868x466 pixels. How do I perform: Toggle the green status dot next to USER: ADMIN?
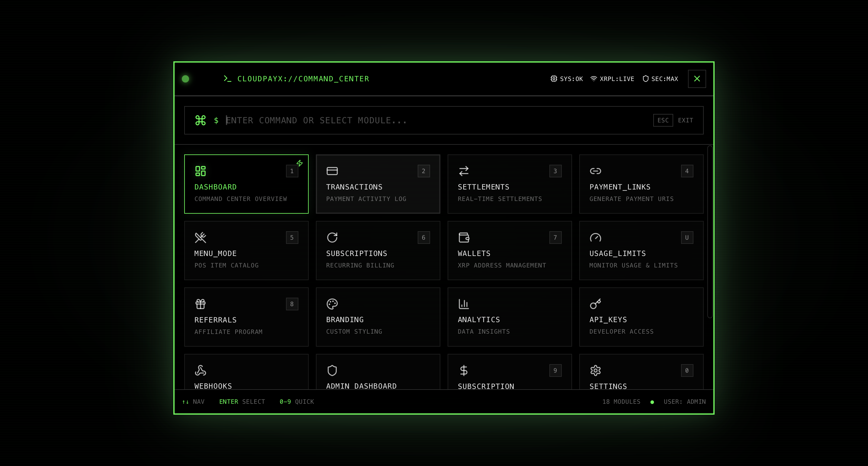652,402
